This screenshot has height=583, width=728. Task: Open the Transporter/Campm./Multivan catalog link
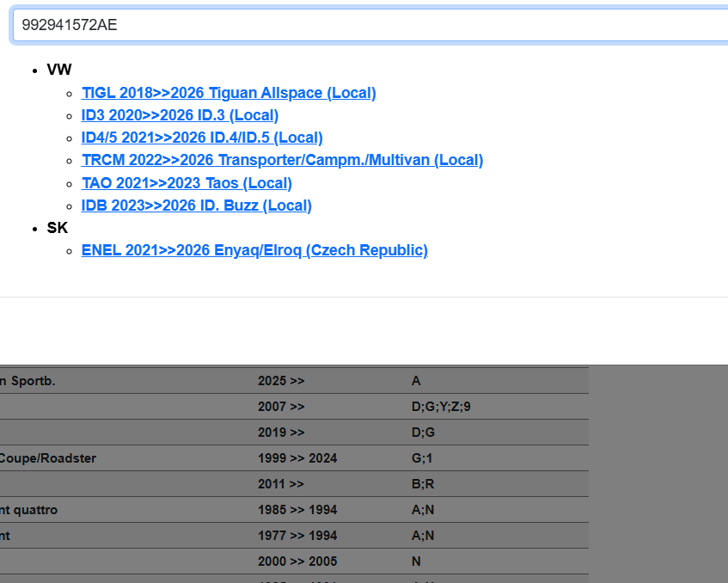[282, 160]
